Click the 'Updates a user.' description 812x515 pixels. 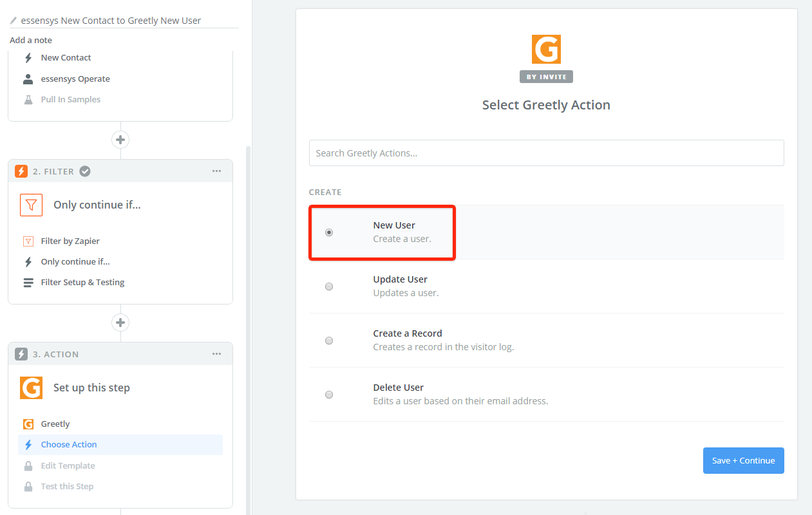(x=406, y=294)
